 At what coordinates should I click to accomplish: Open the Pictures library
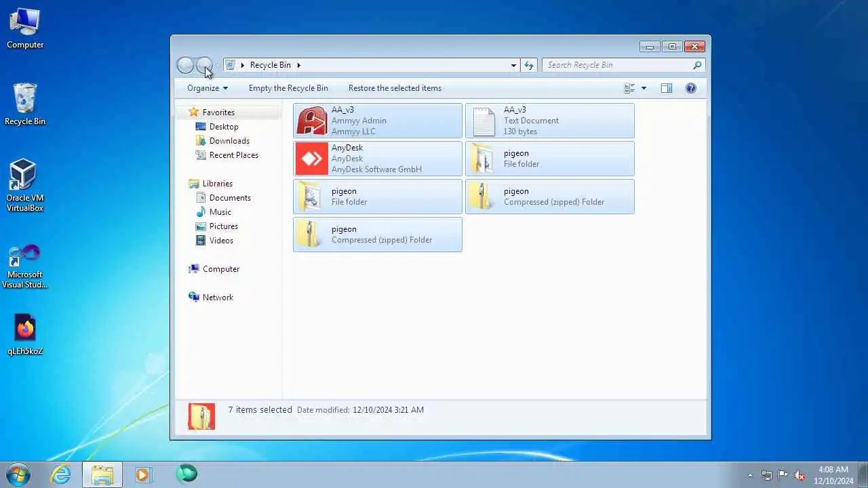[223, 226]
